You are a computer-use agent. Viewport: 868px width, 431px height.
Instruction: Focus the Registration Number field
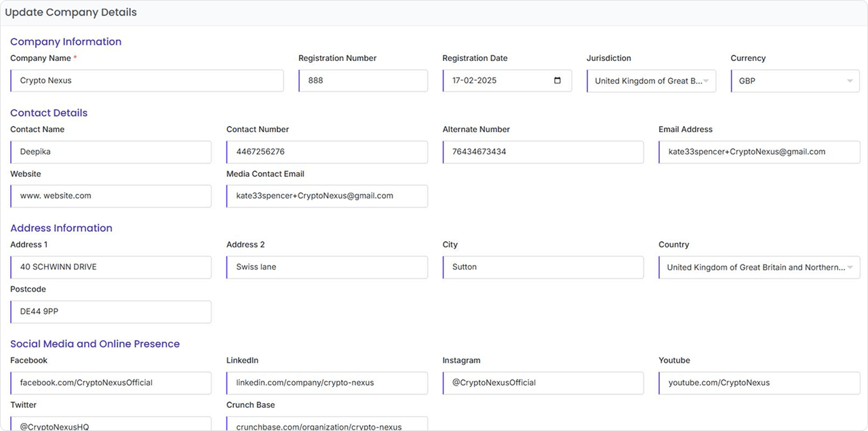(363, 81)
